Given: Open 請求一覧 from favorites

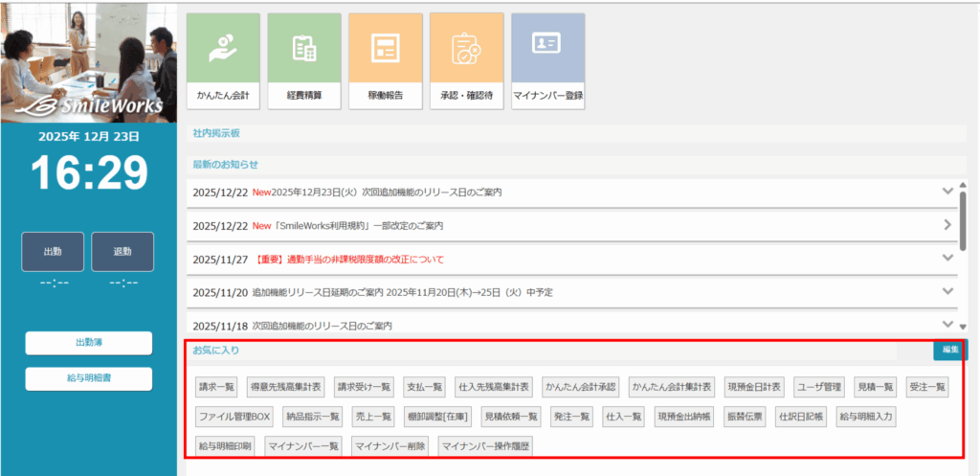Looking at the screenshot, I should pos(216,387).
